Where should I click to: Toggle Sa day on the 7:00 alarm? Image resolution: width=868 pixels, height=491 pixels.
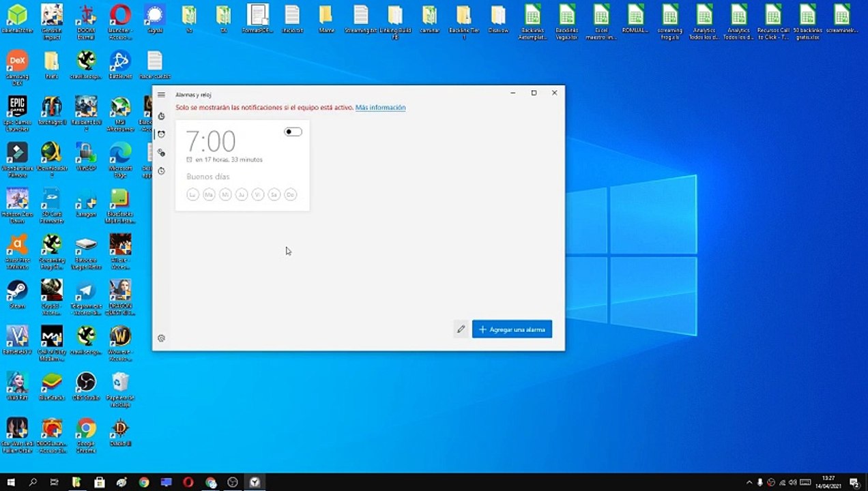coord(274,195)
